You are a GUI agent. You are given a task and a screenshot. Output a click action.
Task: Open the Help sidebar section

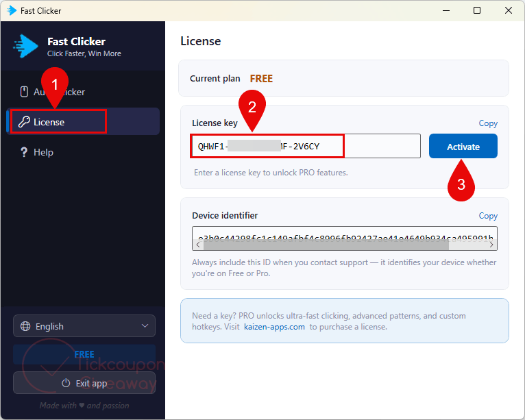pos(83,152)
